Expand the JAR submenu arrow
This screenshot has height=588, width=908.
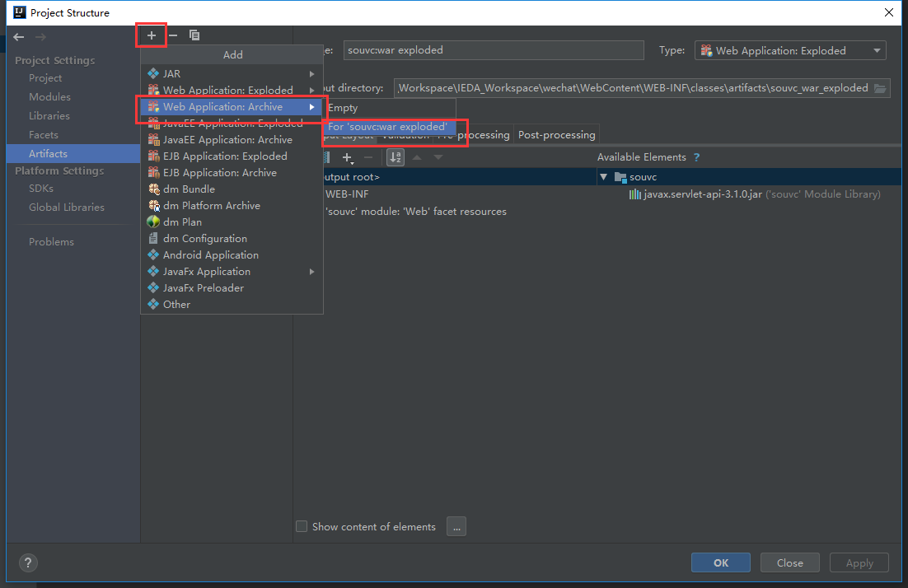[x=312, y=74]
